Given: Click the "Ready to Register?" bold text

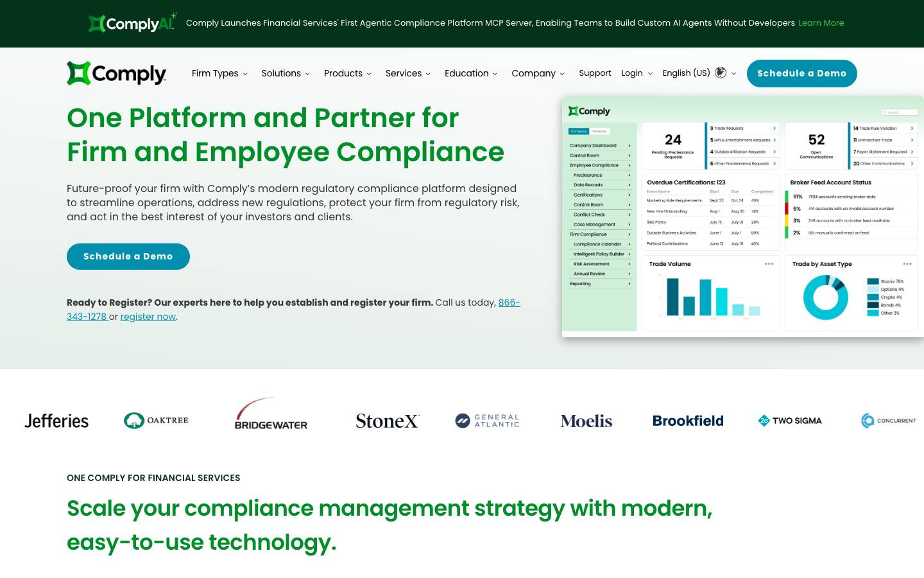Looking at the screenshot, I should (250, 302).
